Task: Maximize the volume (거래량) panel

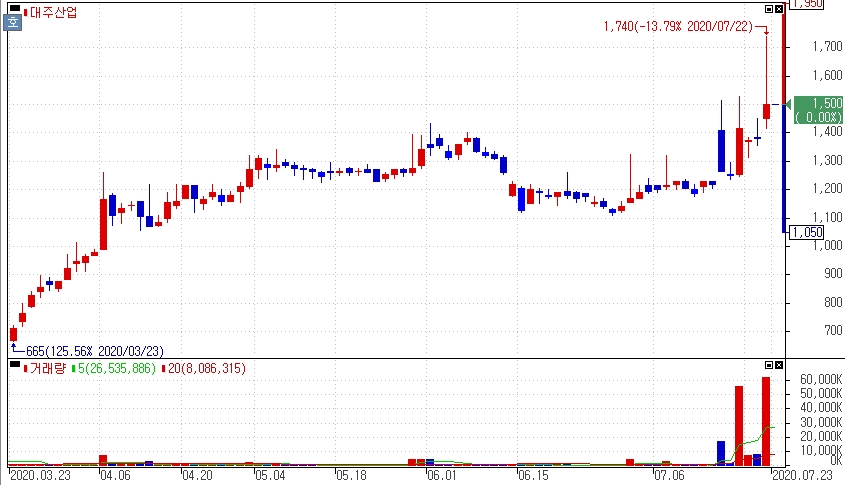Action: click(769, 365)
